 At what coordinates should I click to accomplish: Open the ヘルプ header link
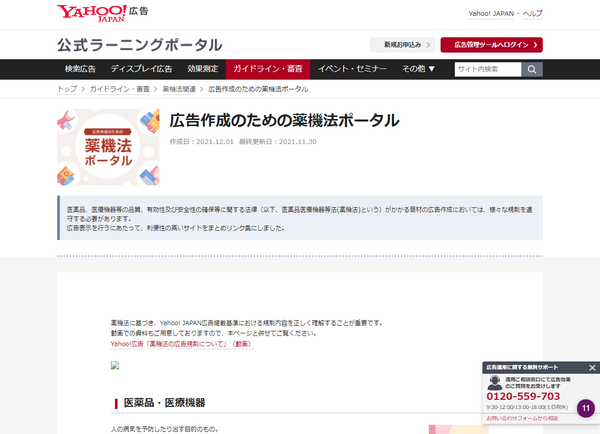point(533,14)
